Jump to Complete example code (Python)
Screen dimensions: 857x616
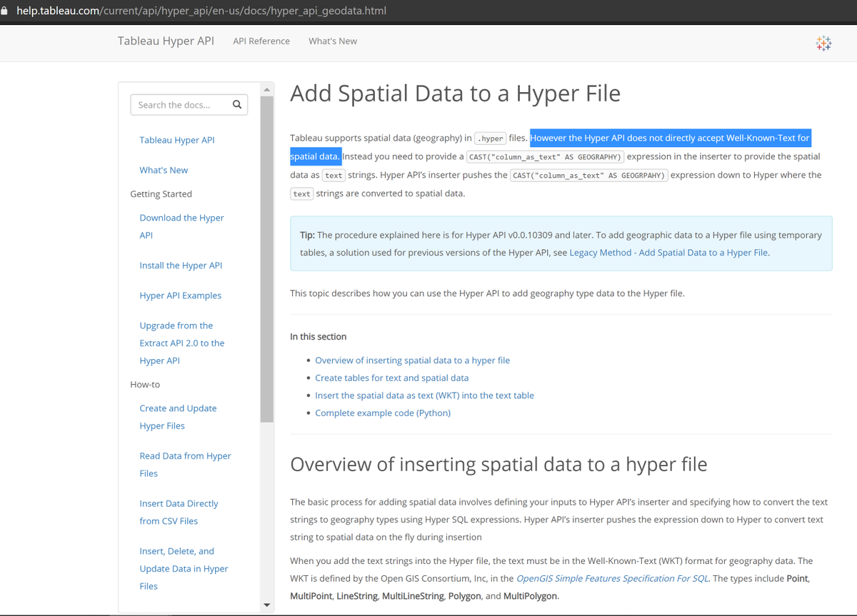(383, 413)
